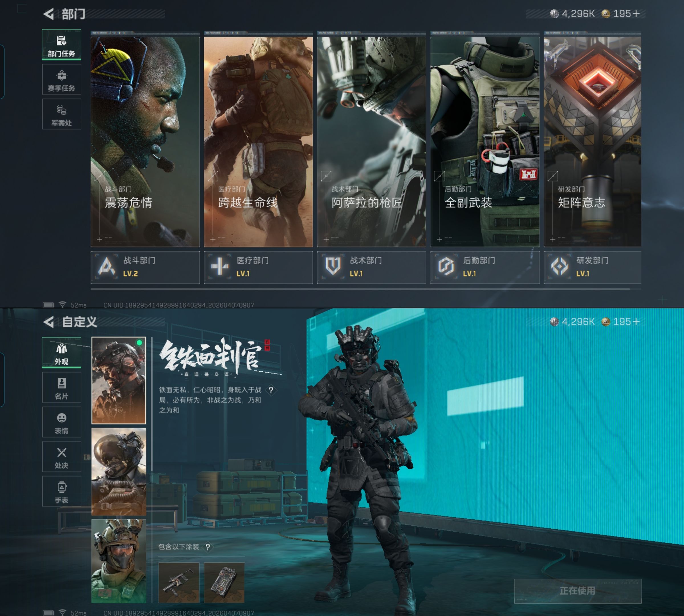Viewport: 684px width, 616px height.
Task: Open the 手表 watch customization icon
Action: click(61, 492)
